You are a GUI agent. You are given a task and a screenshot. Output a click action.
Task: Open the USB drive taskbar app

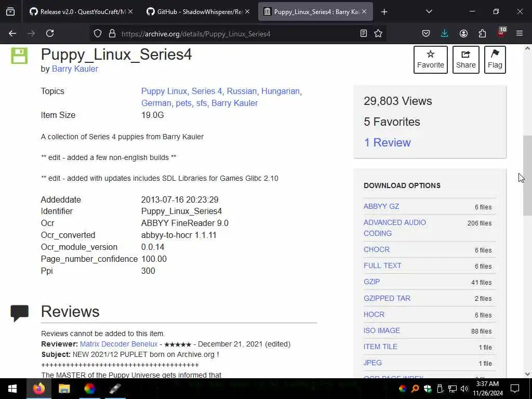115,389
